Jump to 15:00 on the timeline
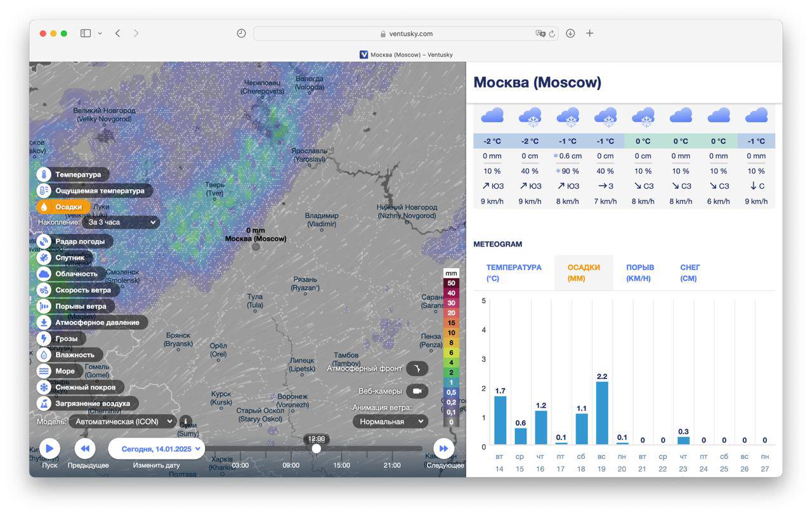Screen dimensions: 812x516 click(342, 465)
